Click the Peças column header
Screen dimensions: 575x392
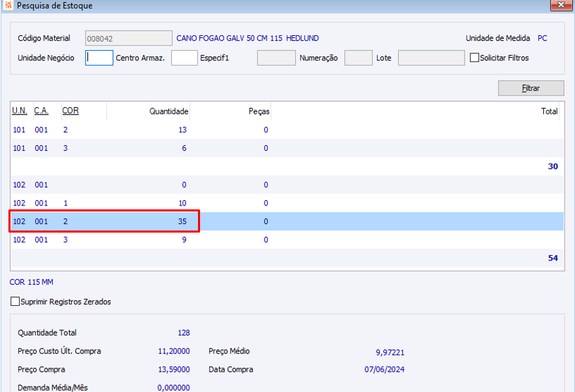click(x=259, y=111)
